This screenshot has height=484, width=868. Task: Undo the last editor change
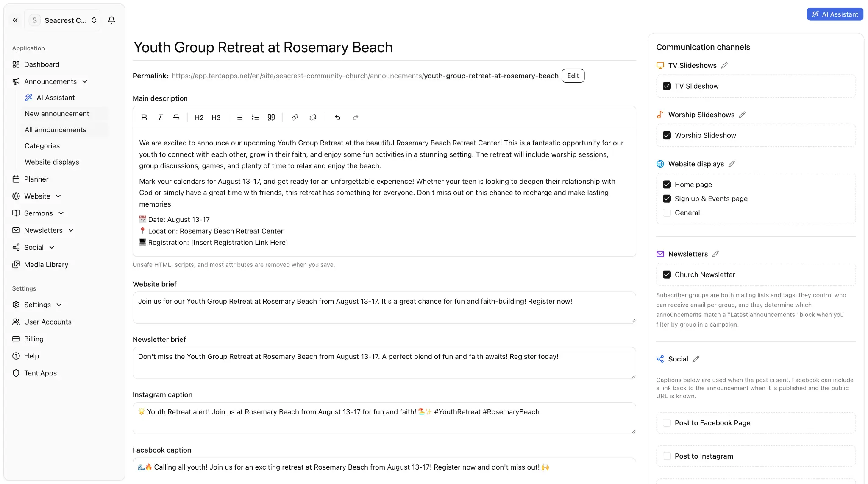coord(337,118)
